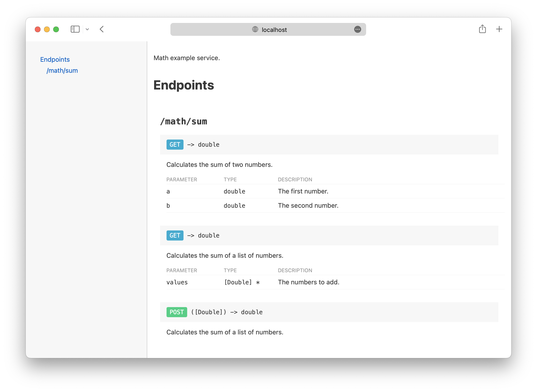Click the [Double] type of values
The height and width of the screenshot is (392, 537).
click(x=238, y=282)
